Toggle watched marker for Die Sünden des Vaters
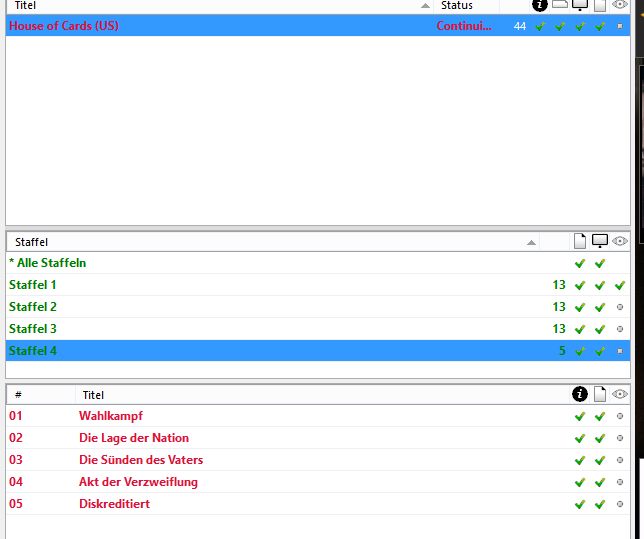Viewport: 644px width, 539px height. [620, 460]
